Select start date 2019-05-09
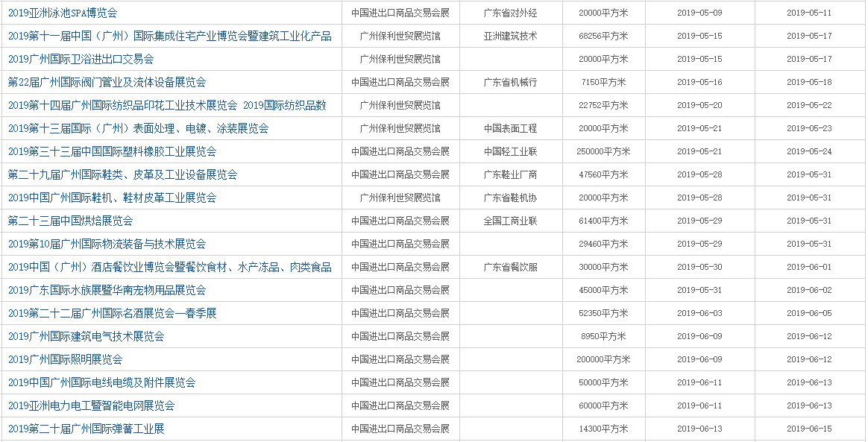Viewport: 868px width, 442px height. pyautogui.click(x=699, y=13)
